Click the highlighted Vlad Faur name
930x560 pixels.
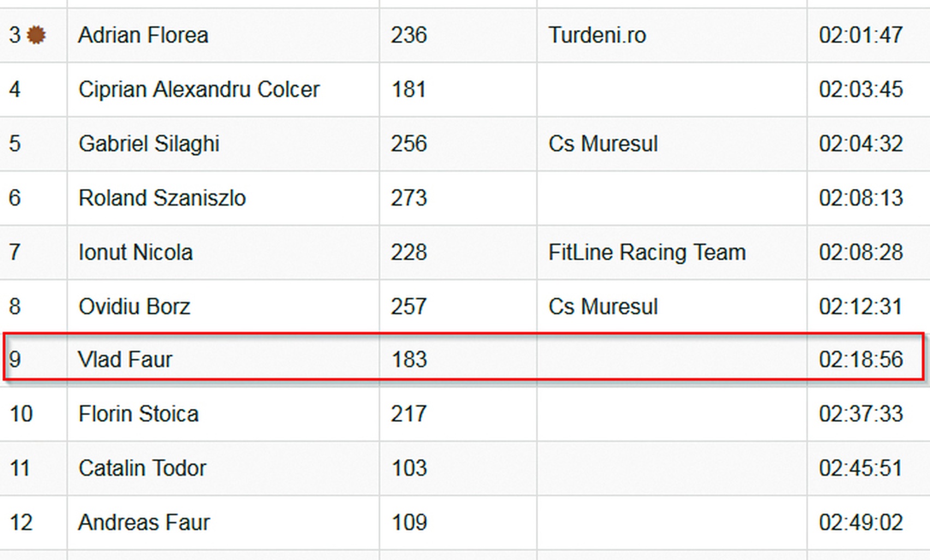125,360
